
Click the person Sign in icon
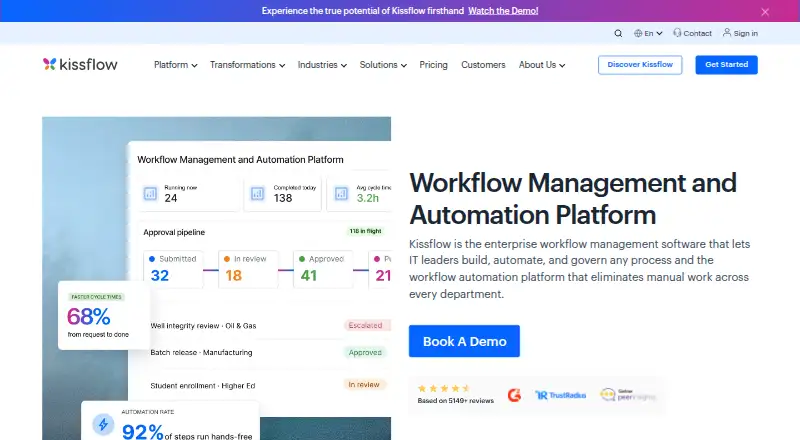[727, 33]
